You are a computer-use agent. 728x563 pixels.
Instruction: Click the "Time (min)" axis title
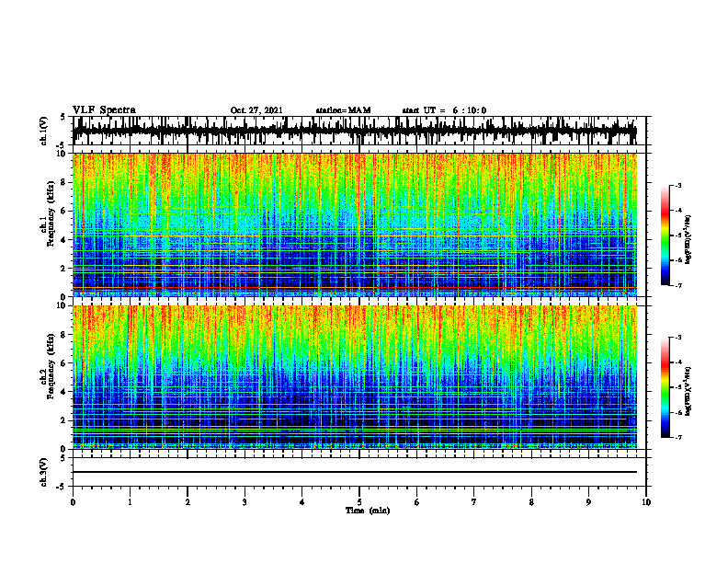(x=368, y=511)
